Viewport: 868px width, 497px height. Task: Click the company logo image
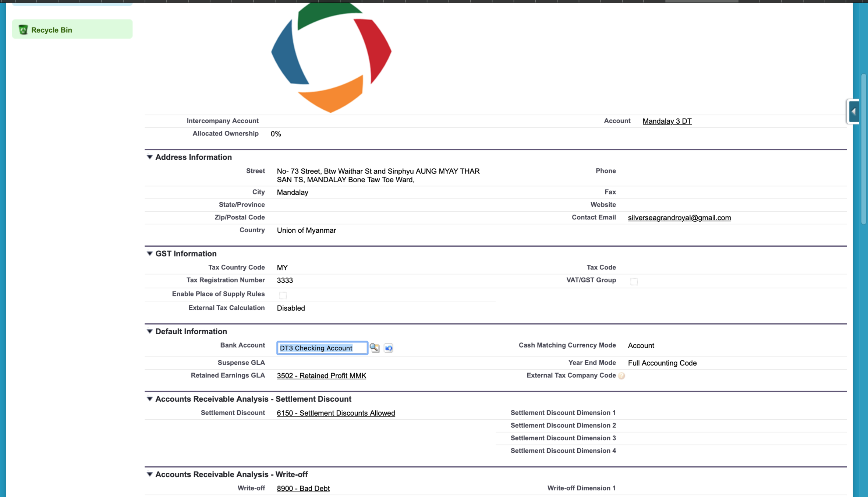coord(331,57)
